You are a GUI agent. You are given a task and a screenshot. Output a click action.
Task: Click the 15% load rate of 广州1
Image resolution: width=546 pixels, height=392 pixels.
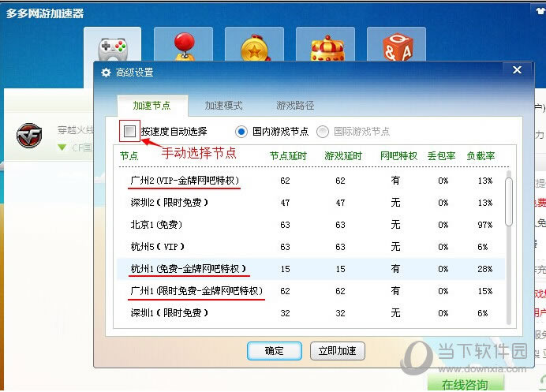485,291
